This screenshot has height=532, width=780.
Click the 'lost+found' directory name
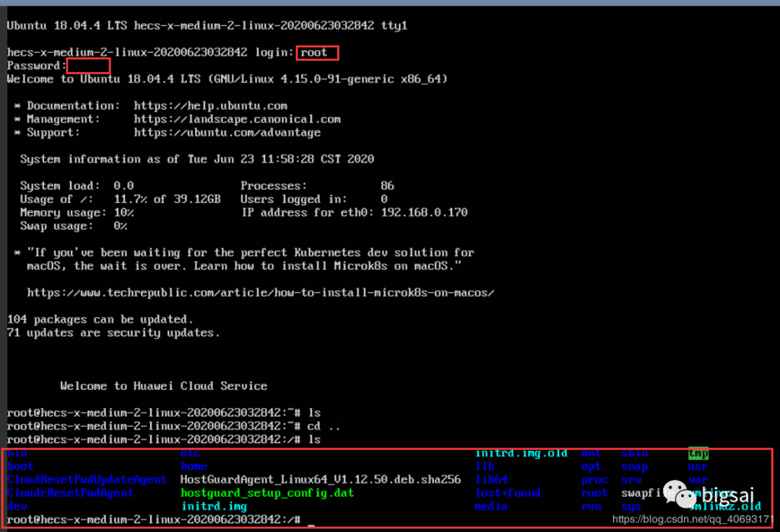(x=508, y=493)
